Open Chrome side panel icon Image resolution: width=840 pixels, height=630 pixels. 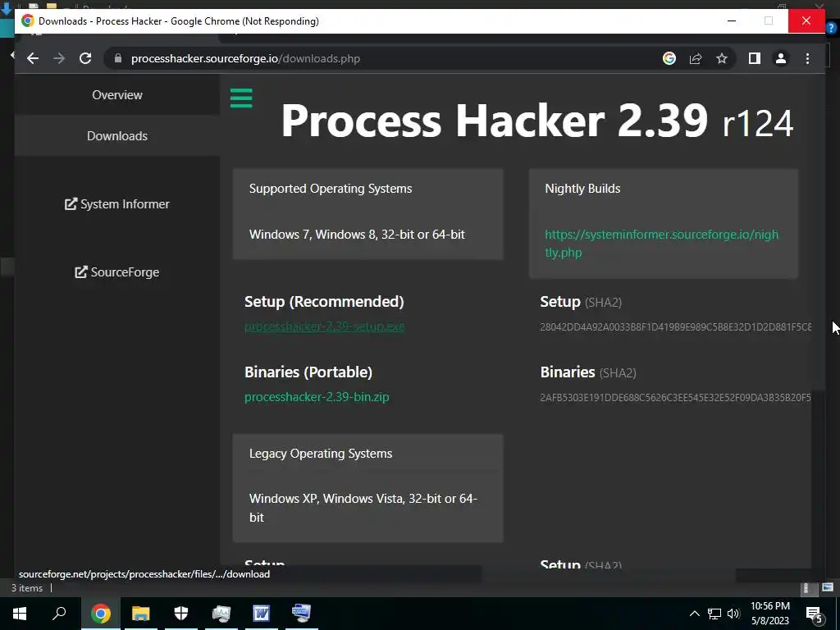[x=755, y=58]
